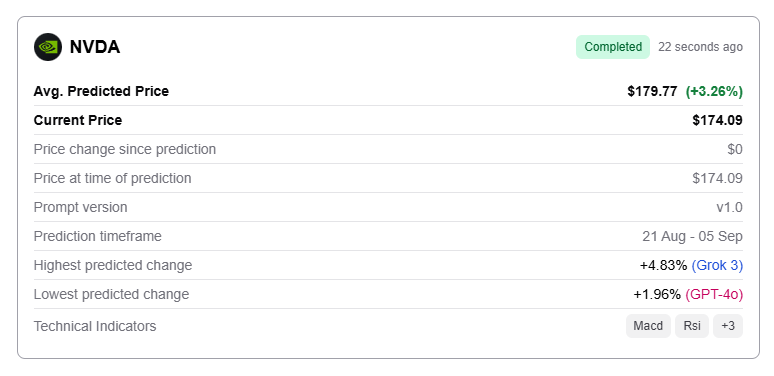Select the $174.09 current price value
This screenshot has width=774, height=376.
[x=717, y=120]
